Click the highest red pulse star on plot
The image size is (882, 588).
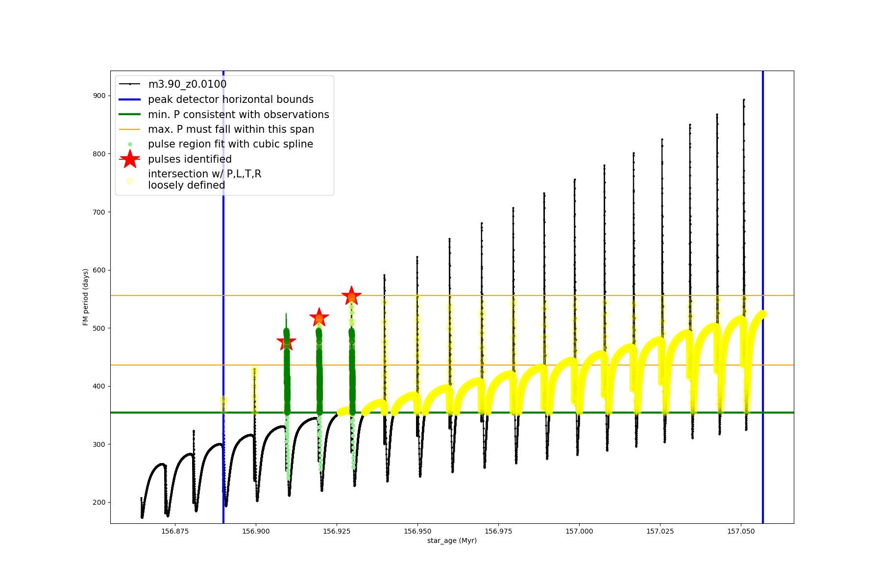[x=351, y=296]
